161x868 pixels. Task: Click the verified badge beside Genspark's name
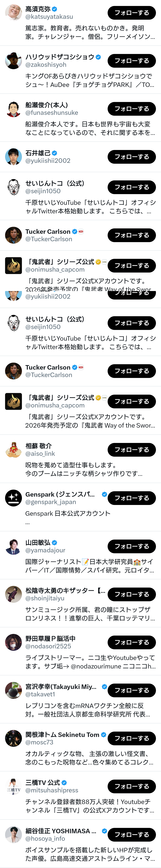coord(104,494)
